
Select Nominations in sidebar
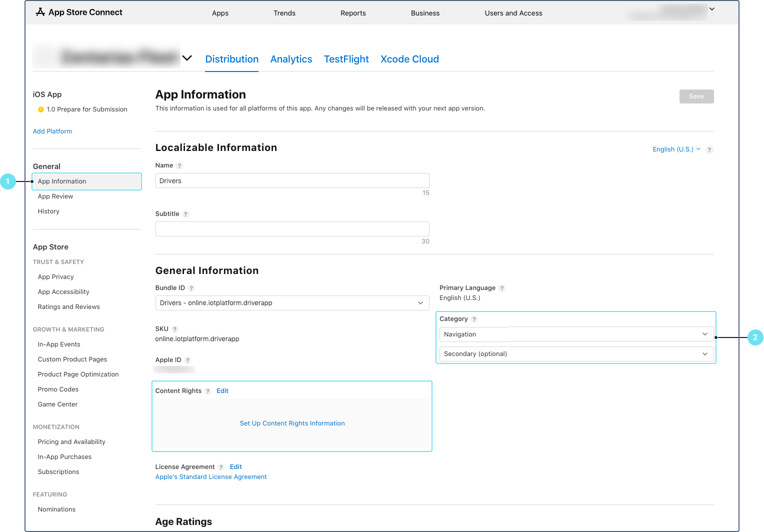point(57,509)
